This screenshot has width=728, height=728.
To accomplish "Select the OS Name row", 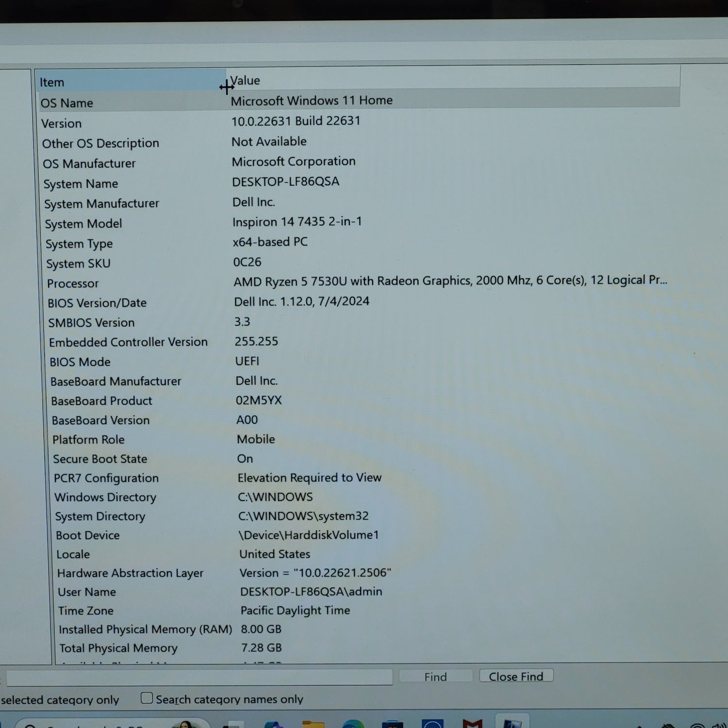I will pyautogui.click(x=359, y=100).
